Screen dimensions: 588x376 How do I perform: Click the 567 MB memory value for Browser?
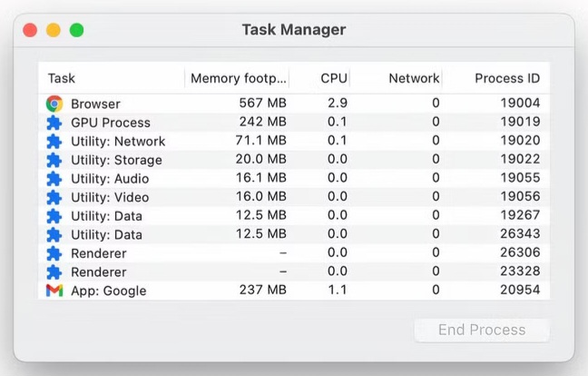(x=263, y=104)
